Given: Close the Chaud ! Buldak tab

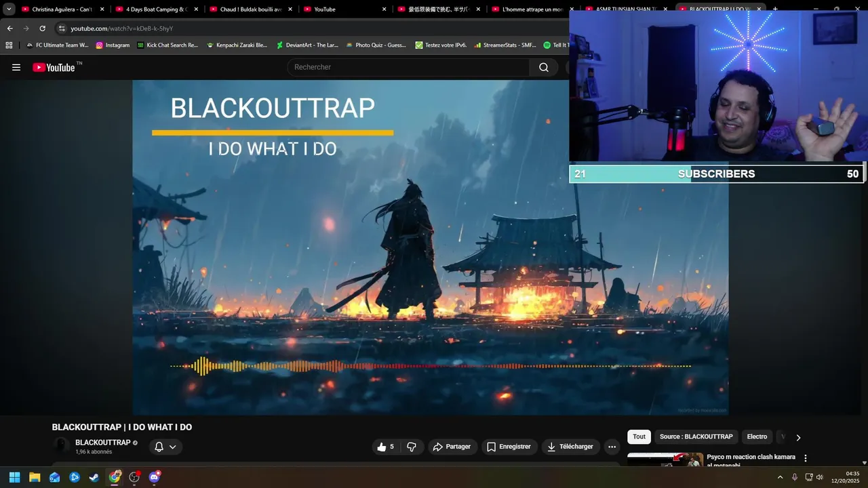Looking at the screenshot, I should click(x=290, y=9).
